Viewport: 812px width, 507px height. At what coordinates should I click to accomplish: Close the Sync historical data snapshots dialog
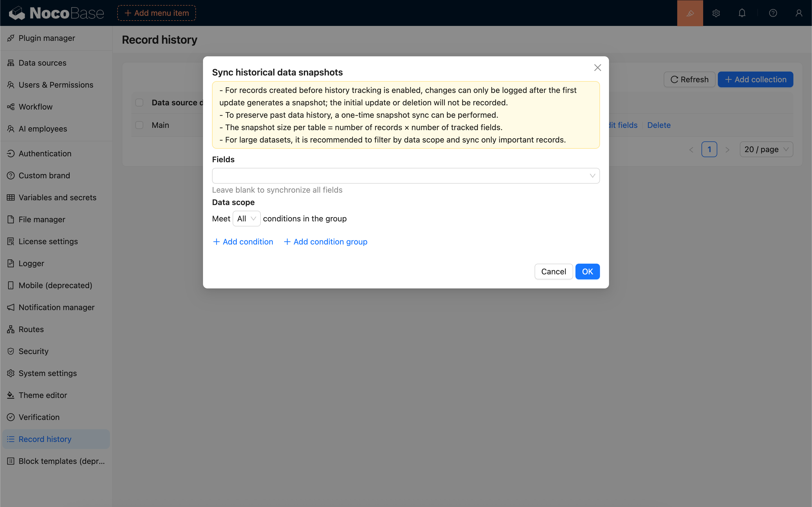coord(597,68)
